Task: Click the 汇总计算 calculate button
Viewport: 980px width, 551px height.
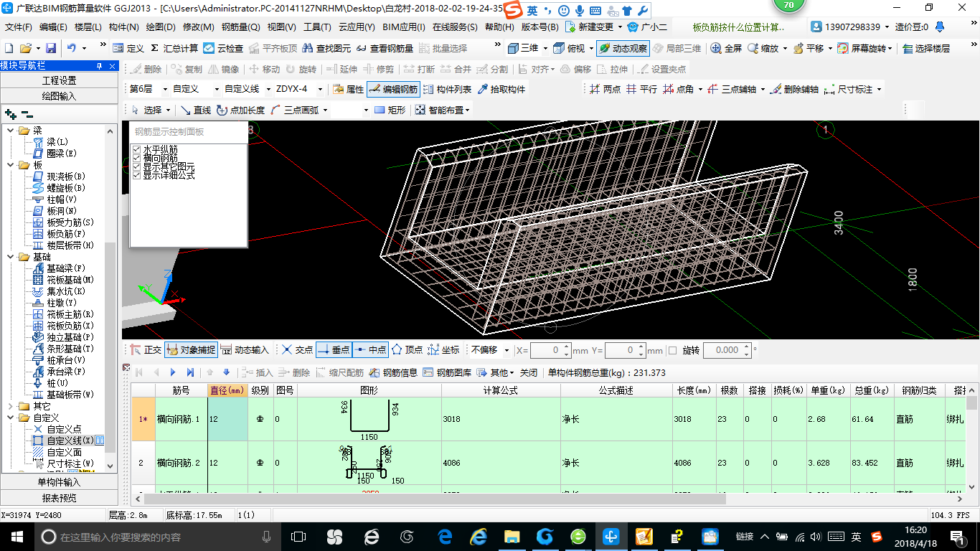Action: (x=174, y=48)
